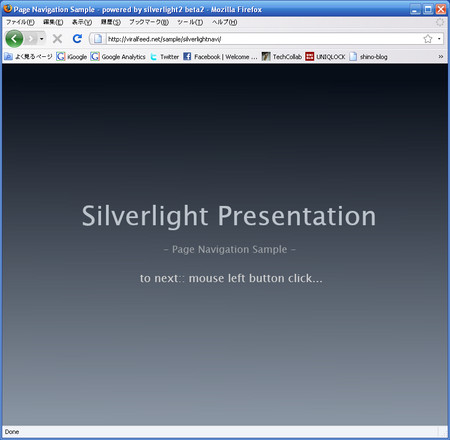Open the 表示 (View) menu
This screenshot has width=450, height=440.
[82, 22]
